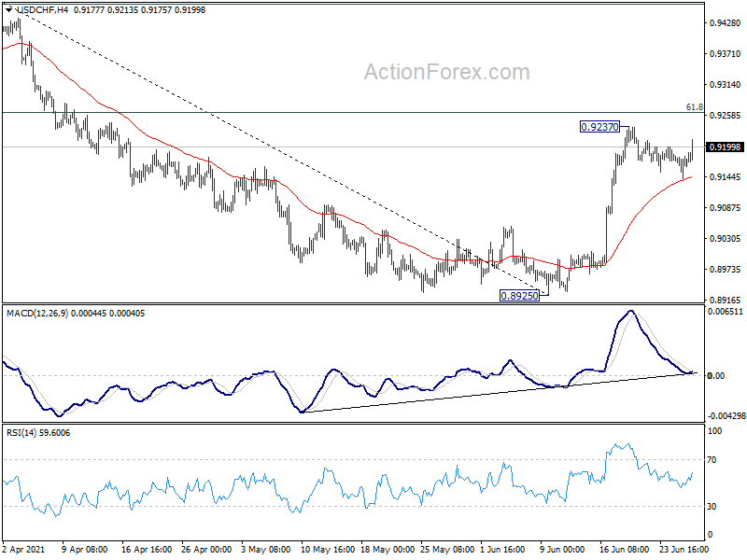Click the 16 Jun 08:00 time label

[x=624, y=550]
